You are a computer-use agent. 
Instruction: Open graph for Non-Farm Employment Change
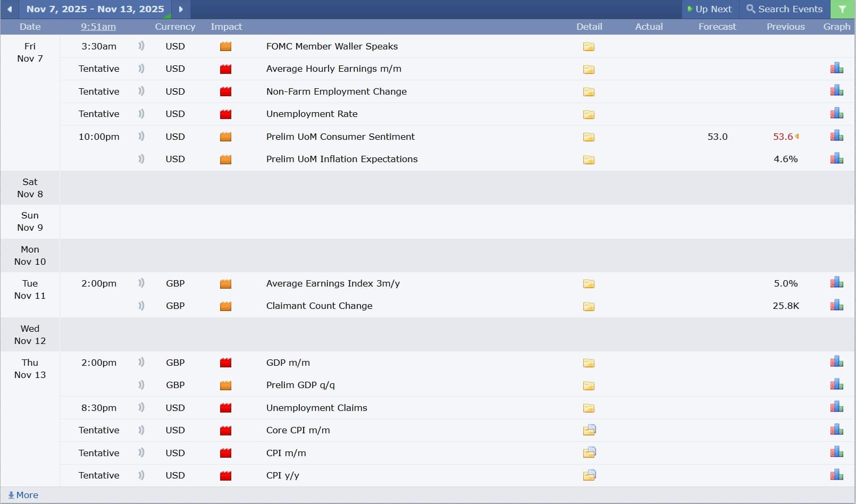point(836,91)
